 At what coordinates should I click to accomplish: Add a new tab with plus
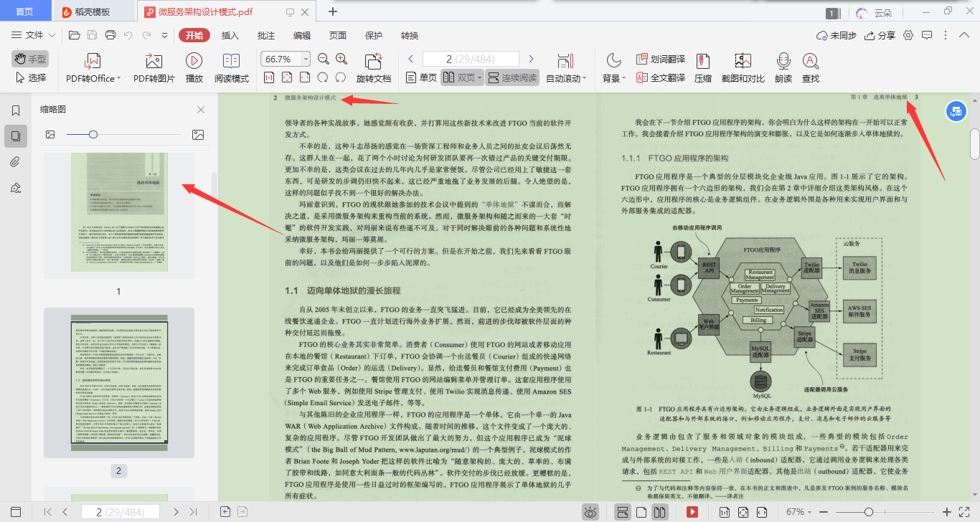(332, 11)
